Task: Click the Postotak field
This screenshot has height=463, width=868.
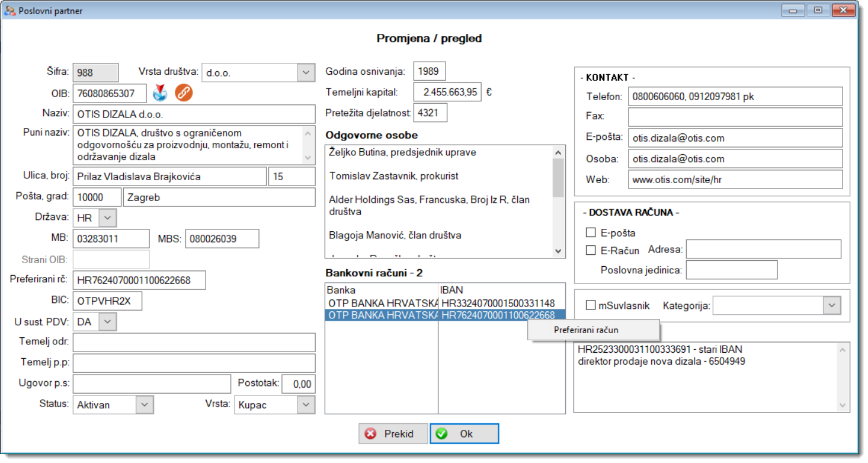Action: (299, 384)
